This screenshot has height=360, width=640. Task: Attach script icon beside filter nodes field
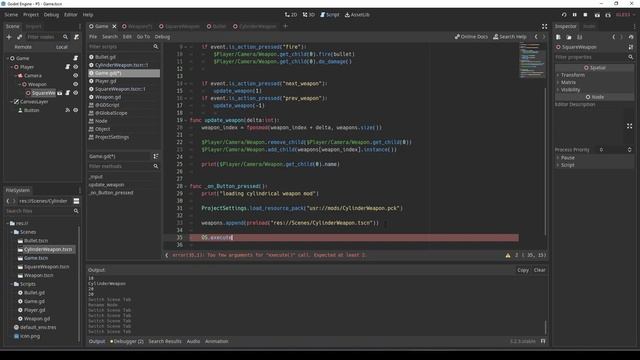pos(76,37)
